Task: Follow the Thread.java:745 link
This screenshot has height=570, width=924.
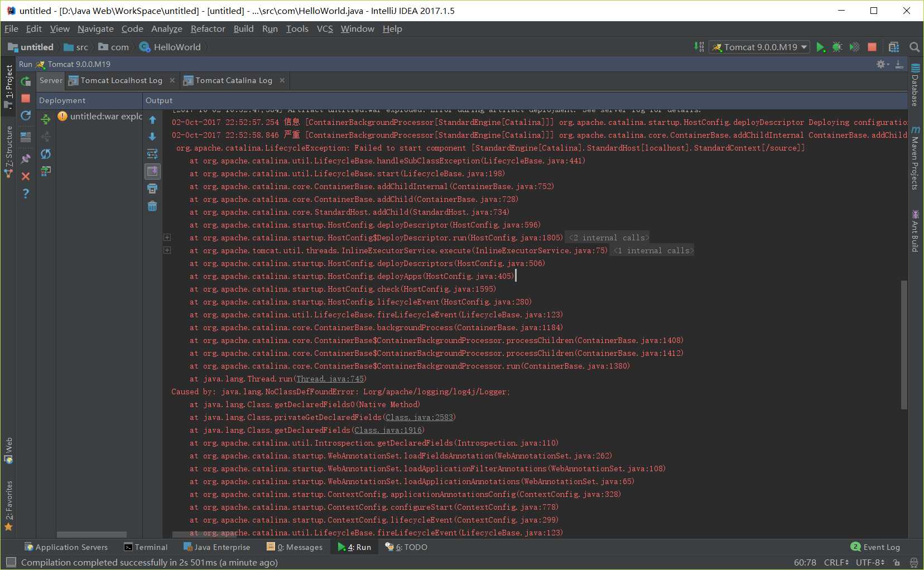Action: point(330,379)
